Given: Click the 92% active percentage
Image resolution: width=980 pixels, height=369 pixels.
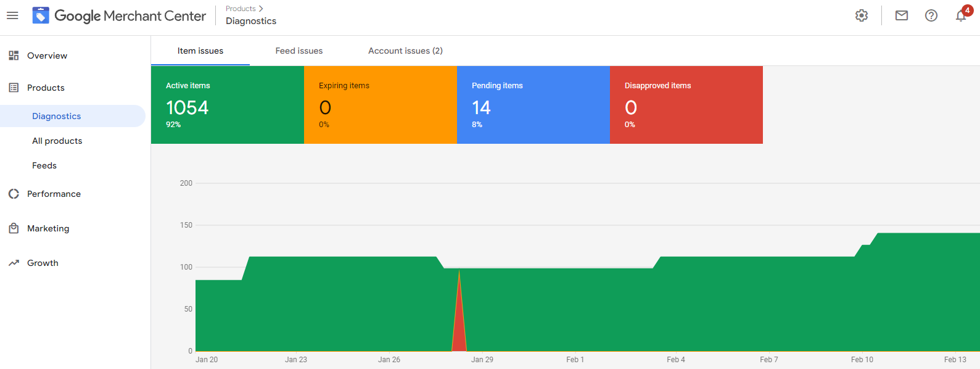Looking at the screenshot, I should pos(173,125).
